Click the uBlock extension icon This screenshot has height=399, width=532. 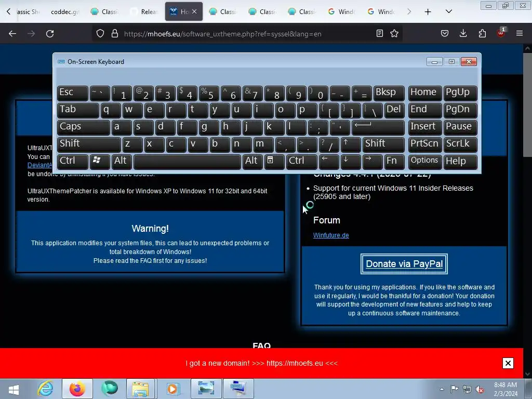[501, 33]
